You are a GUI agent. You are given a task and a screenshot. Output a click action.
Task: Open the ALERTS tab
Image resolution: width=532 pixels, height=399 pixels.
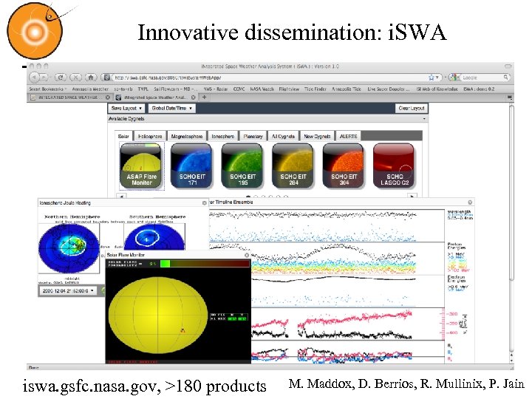[x=349, y=137]
